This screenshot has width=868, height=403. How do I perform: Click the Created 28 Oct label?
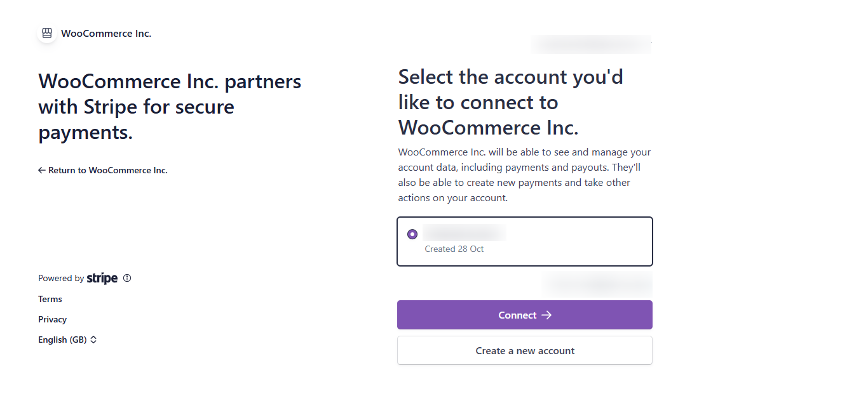pyautogui.click(x=454, y=248)
